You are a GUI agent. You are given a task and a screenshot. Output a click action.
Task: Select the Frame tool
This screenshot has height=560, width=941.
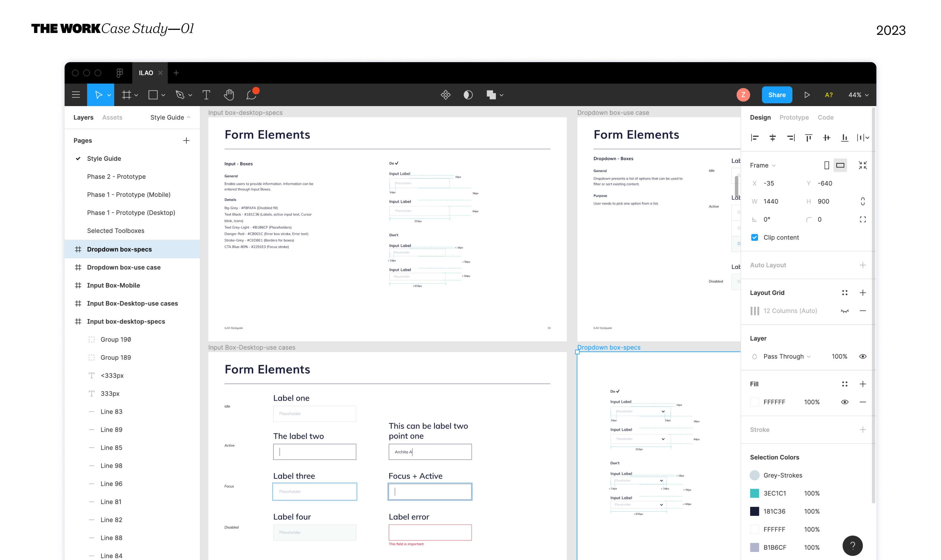(x=126, y=95)
